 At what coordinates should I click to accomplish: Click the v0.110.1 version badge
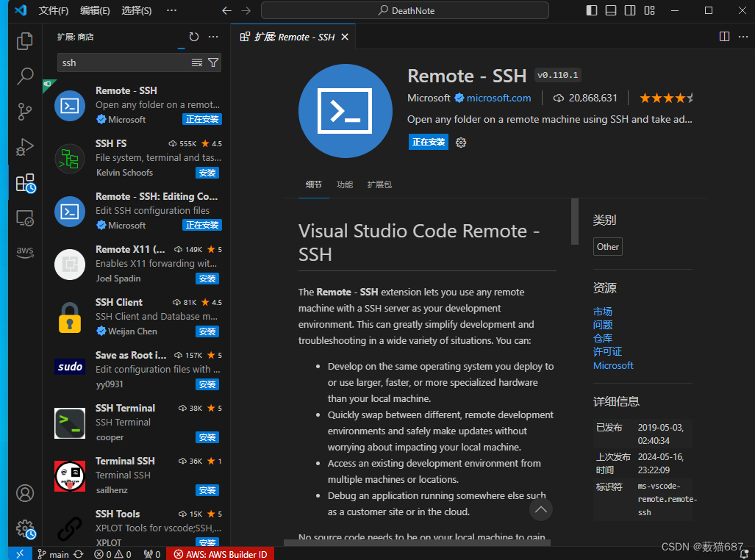click(557, 75)
